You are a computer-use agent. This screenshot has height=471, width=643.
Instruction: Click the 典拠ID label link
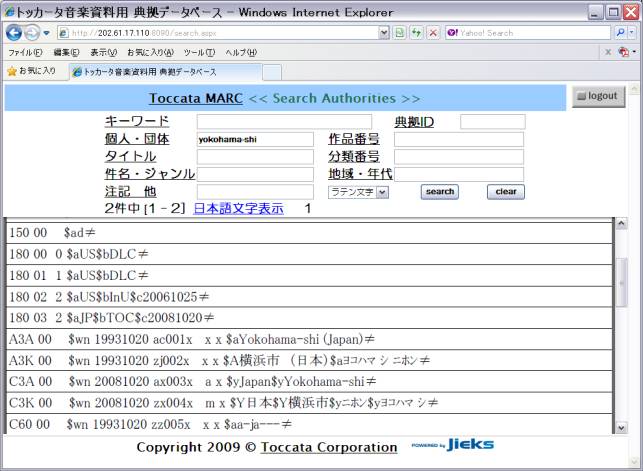[414, 122]
